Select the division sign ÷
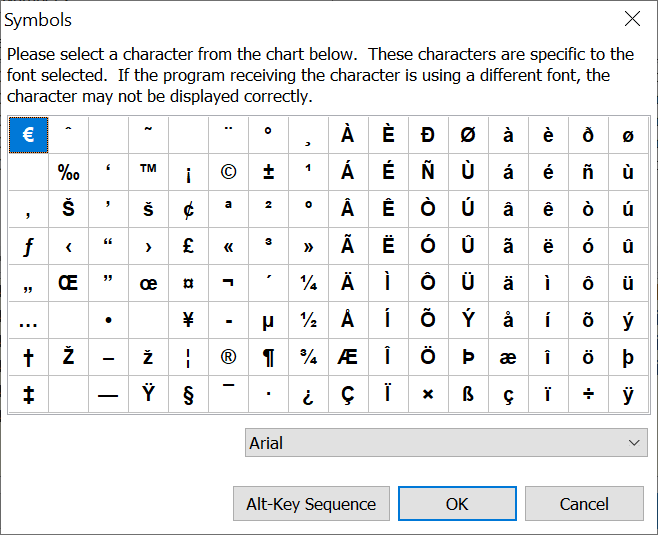 (x=588, y=394)
